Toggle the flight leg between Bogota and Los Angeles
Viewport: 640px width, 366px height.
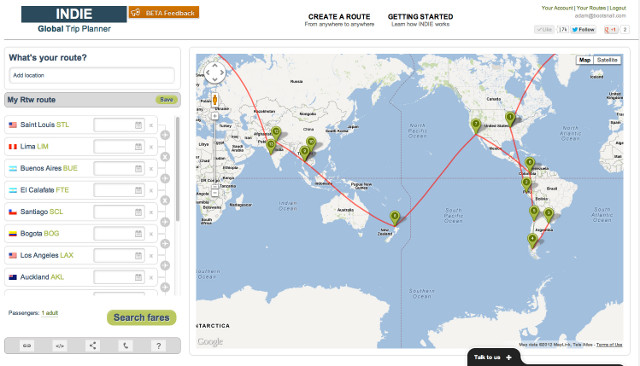click(165, 244)
